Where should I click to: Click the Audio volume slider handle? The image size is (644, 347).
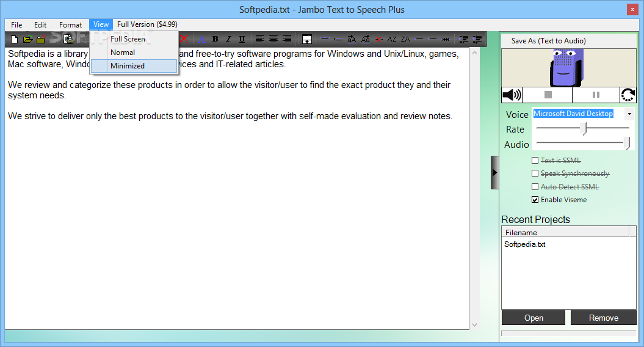pos(627,144)
